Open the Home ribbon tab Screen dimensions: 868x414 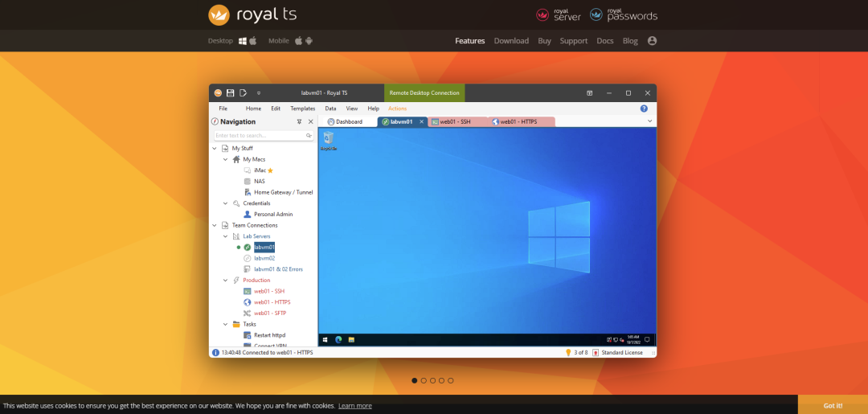(x=253, y=109)
